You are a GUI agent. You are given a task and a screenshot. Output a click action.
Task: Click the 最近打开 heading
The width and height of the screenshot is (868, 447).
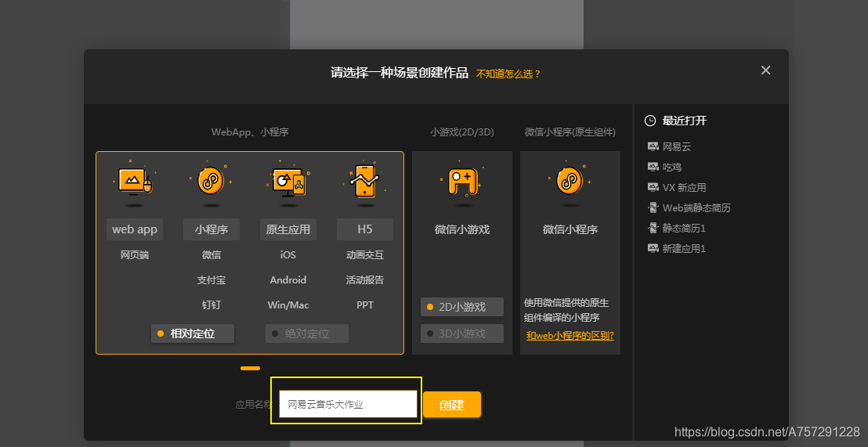coord(685,121)
